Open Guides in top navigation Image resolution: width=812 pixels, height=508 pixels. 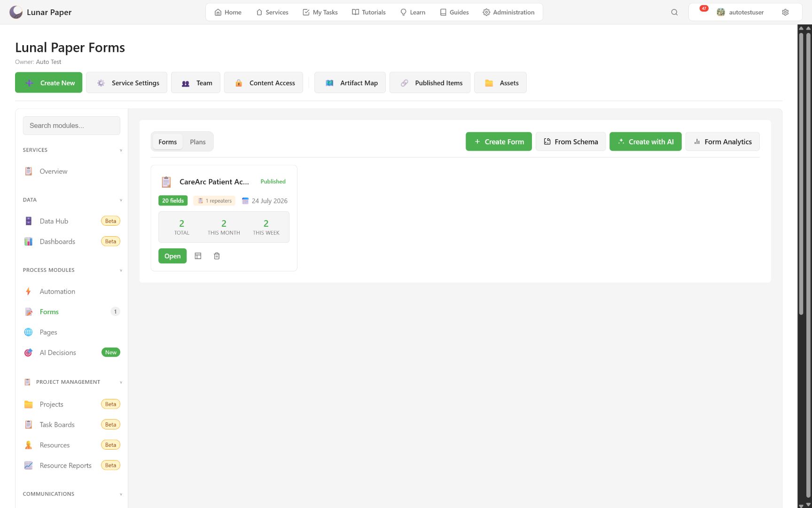[x=454, y=12]
